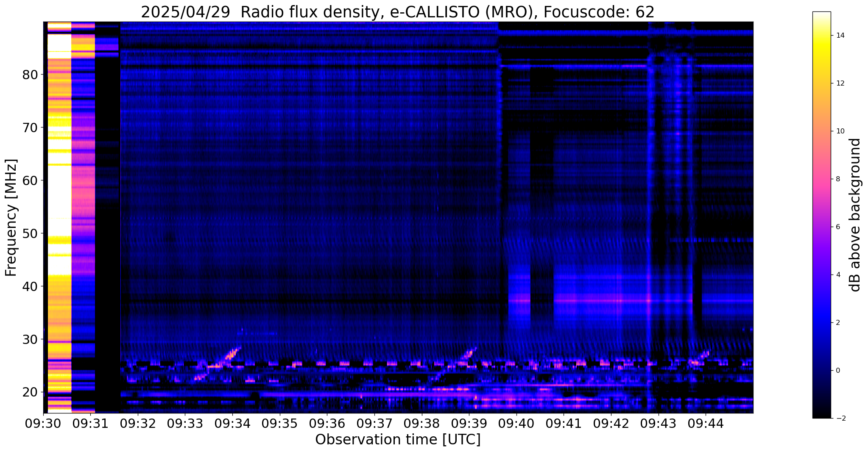Click the 60 MHz frequency tick label
This screenshot has height=452, width=868.
[x=30, y=180]
